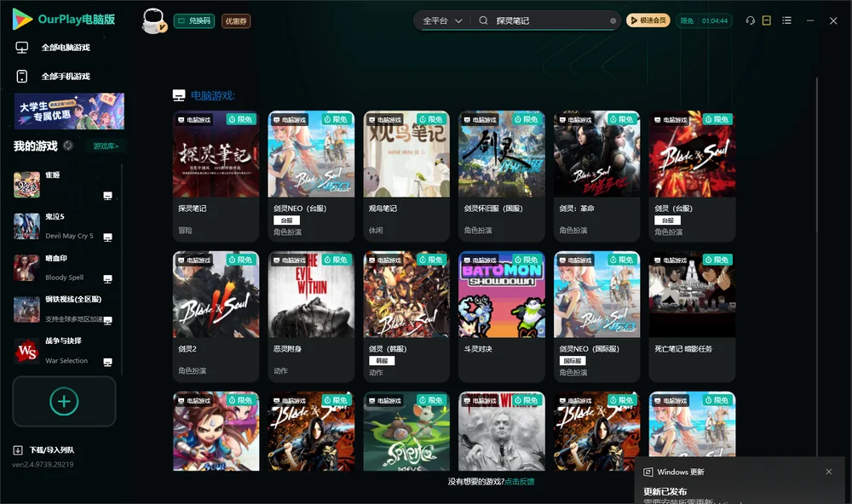Open the 死亡笔记 暗影任务 game card

click(x=692, y=317)
